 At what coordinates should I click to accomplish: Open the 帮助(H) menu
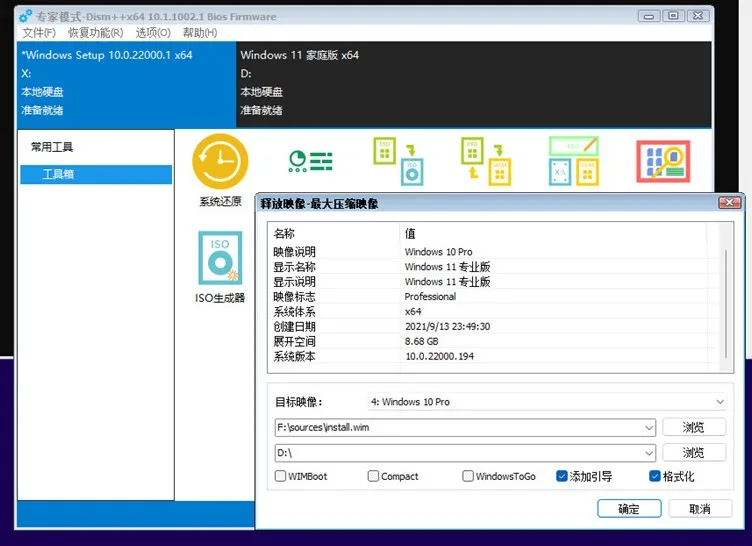click(x=200, y=33)
